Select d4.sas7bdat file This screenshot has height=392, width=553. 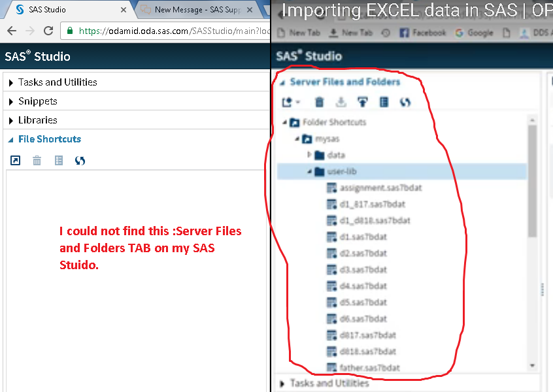tap(363, 286)
